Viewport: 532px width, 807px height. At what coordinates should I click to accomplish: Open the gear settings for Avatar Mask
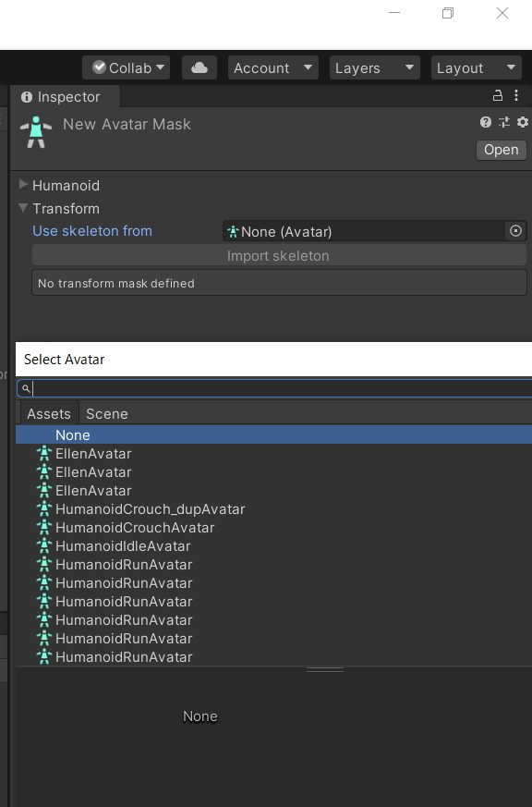pyautogui.click(x=523, y=122)
